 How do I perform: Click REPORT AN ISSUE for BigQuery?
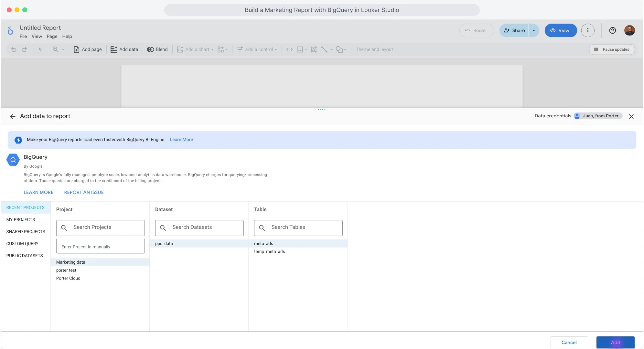click(x=84, y=192)
